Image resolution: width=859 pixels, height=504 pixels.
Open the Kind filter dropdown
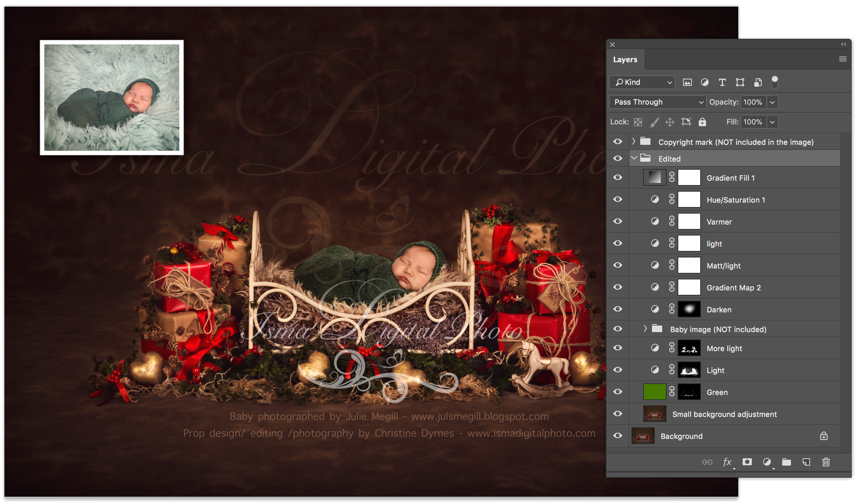(642, 82)
